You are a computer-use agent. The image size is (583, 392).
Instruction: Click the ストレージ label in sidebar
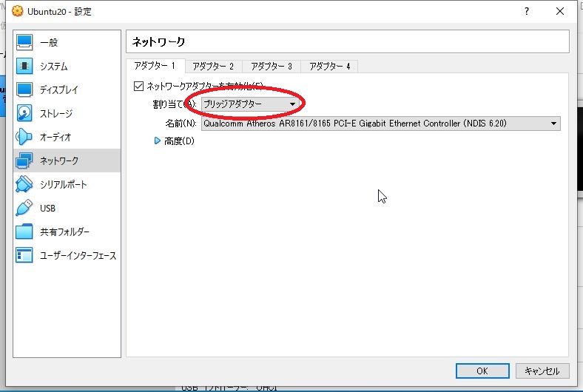(56, 114)
